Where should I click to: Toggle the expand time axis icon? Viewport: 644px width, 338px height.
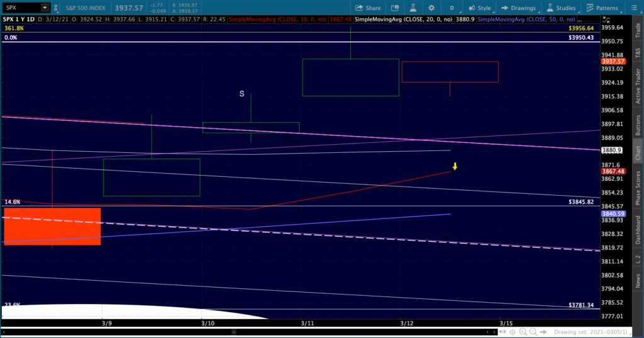pos(502,332)
